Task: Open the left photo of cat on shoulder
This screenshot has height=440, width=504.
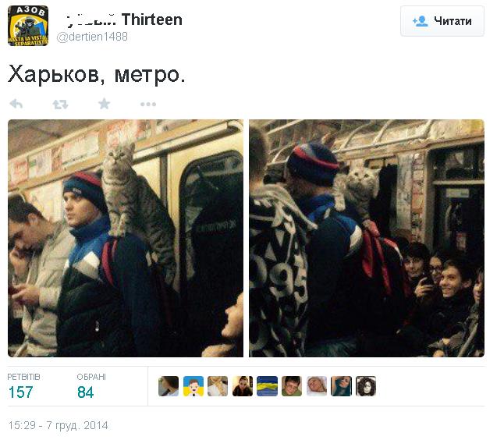Action: point(126,238)
